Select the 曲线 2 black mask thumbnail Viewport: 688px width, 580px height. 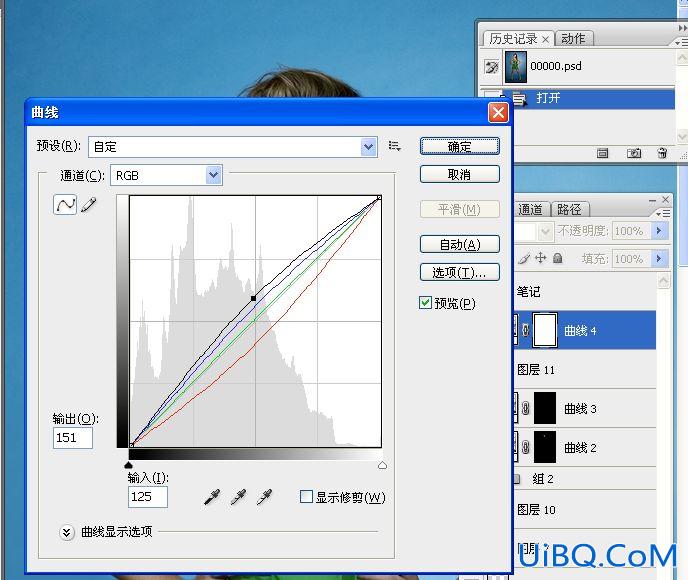[545, 447]
